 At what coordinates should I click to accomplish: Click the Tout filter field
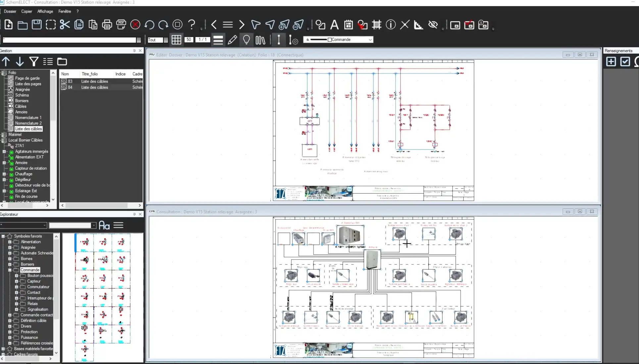pos(155,40)
